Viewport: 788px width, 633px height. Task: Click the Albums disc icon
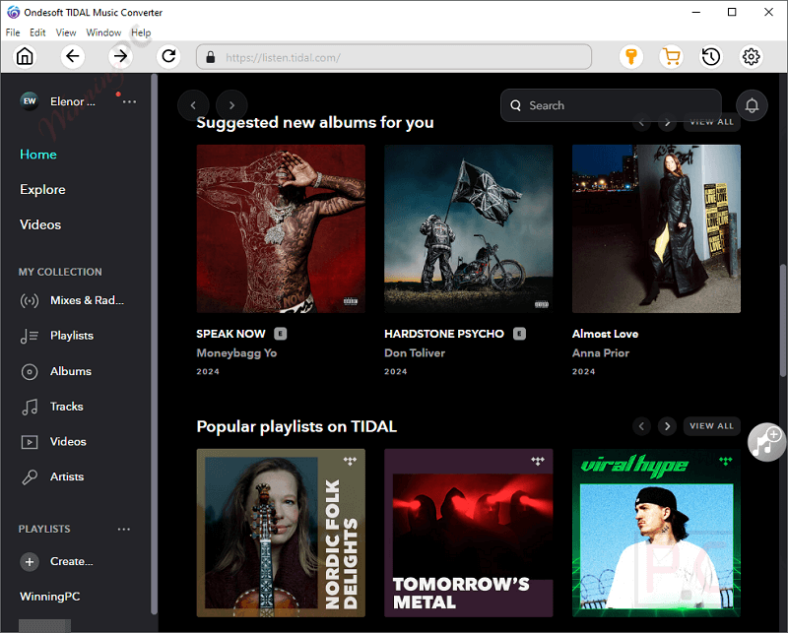coord(29,371)
